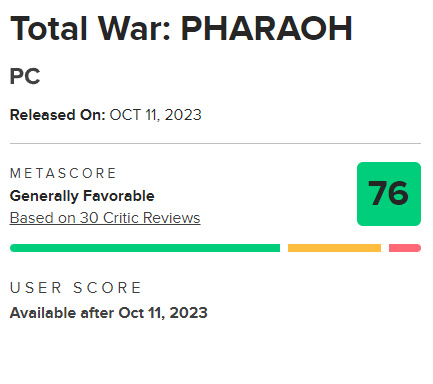Click the green 76 Metascore badge
433x384 pixels.
tap(389, 194)
